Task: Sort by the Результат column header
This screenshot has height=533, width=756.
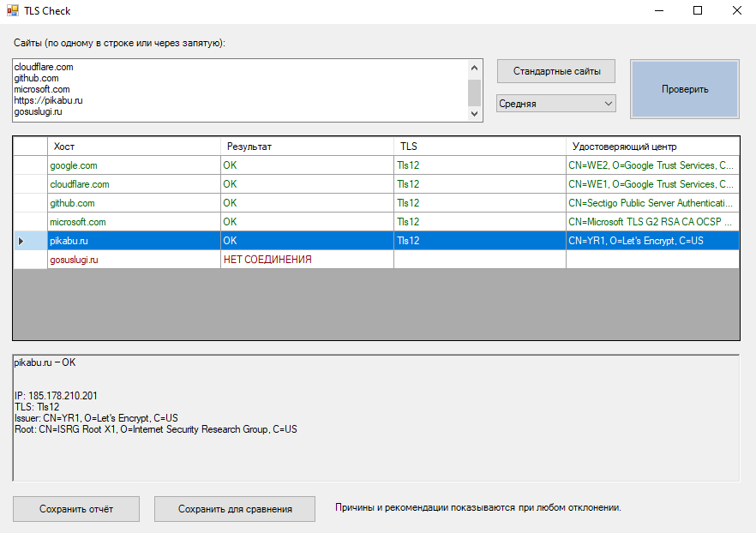Action: pos(307,147)
